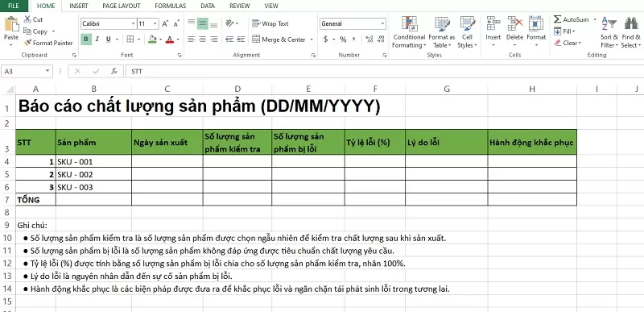Switch to PAGE LAYOUT tab

tap(122, 6)
